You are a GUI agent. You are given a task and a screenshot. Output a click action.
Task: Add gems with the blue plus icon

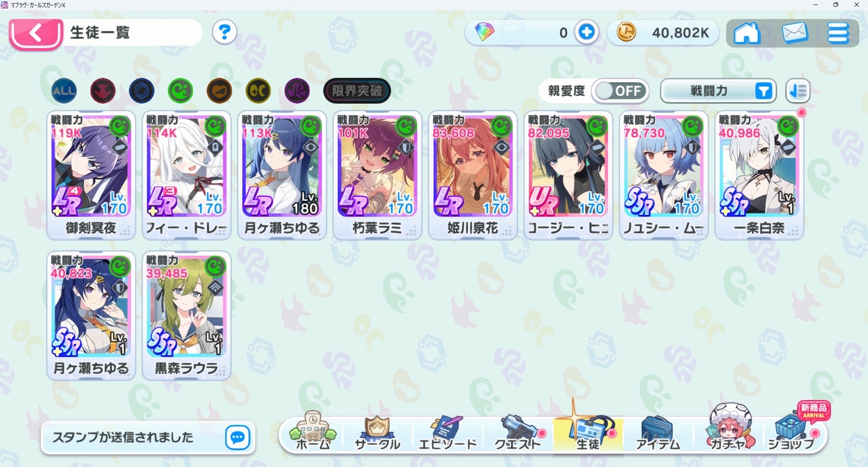tap(587, 32)
